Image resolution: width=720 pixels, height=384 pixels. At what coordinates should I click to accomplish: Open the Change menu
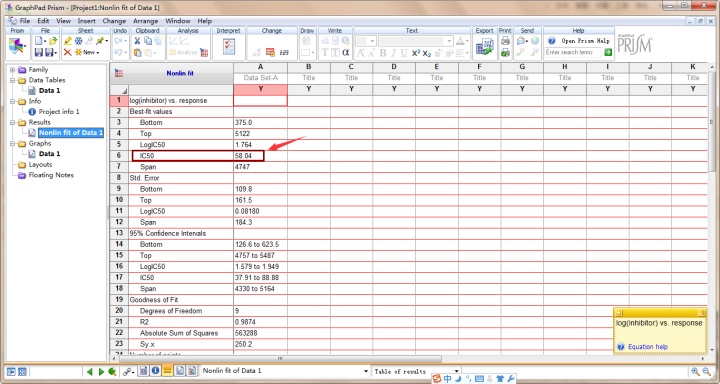coord(114,21)
